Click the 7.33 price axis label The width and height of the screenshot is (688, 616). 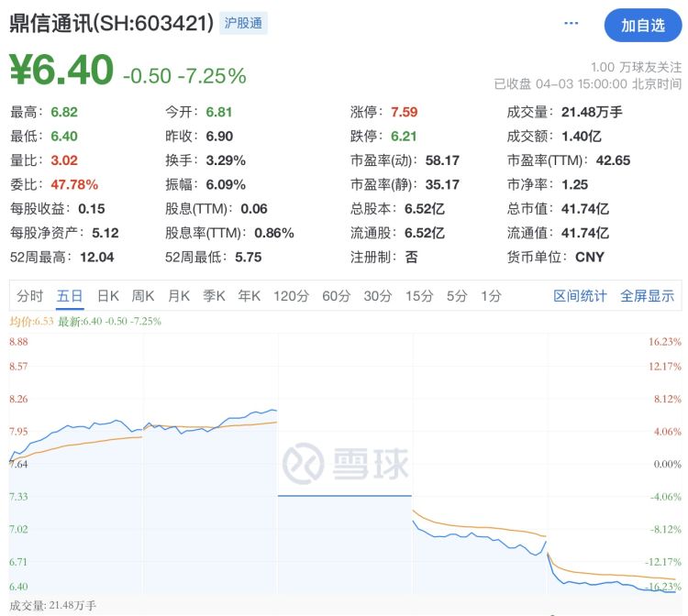click(18, 496)
